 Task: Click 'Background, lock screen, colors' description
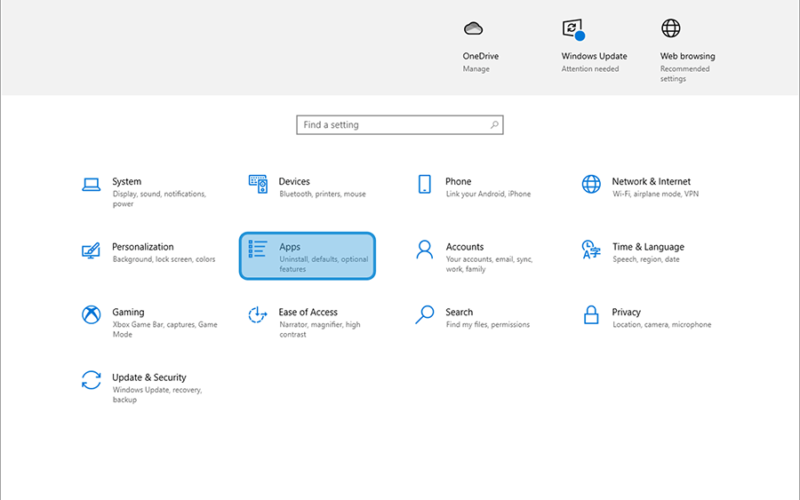(164, 259)
